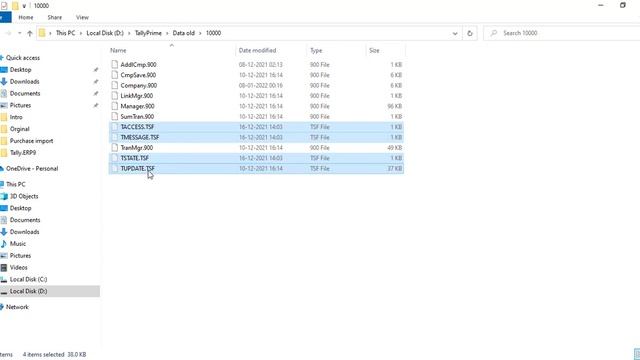Click the TMESSAGE.TSF file name

(x=140, y=137)
